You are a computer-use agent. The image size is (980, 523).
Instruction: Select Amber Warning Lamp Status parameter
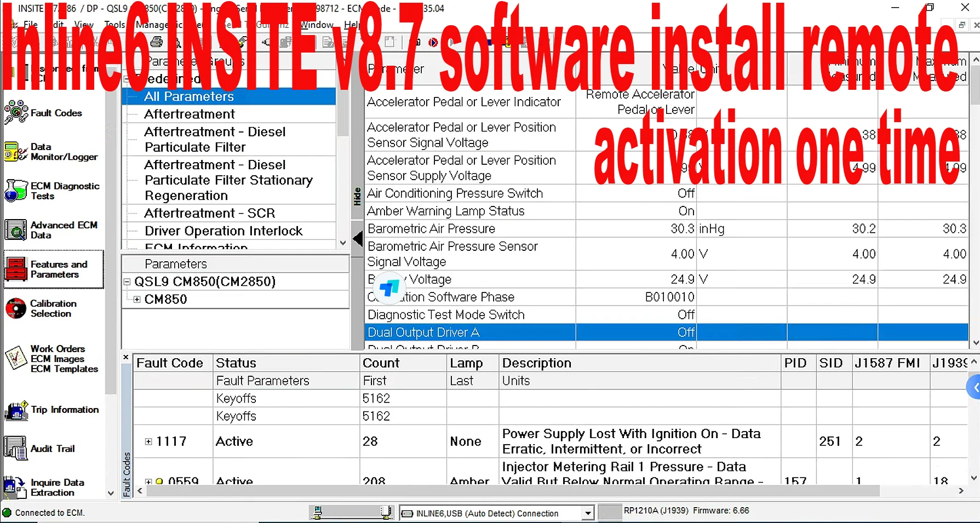click(x=446, y=211)
